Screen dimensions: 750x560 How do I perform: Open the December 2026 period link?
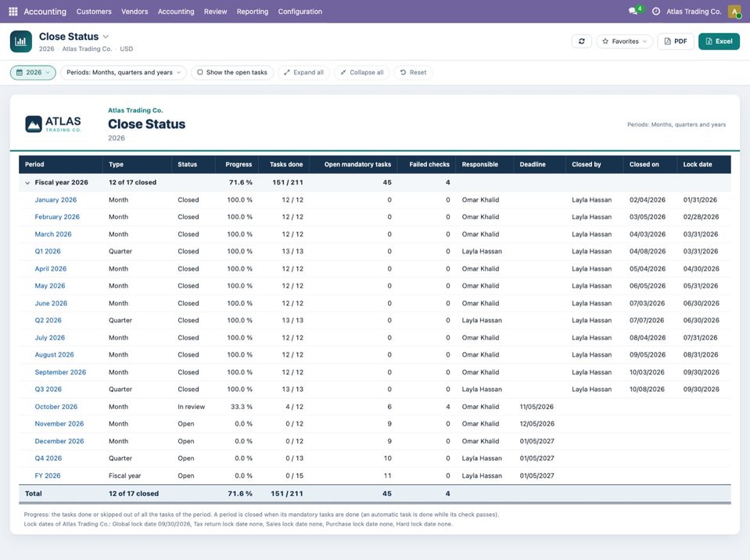coord(59,441)
